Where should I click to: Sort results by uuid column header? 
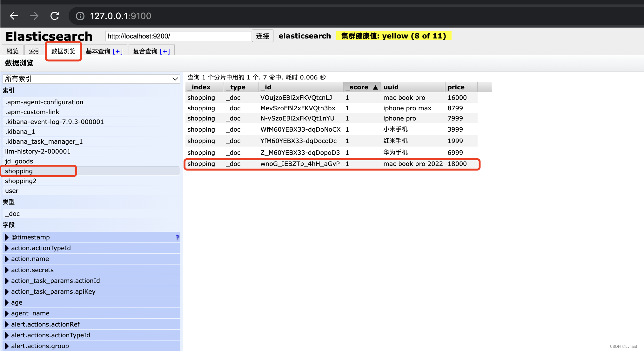pos(413,87)
